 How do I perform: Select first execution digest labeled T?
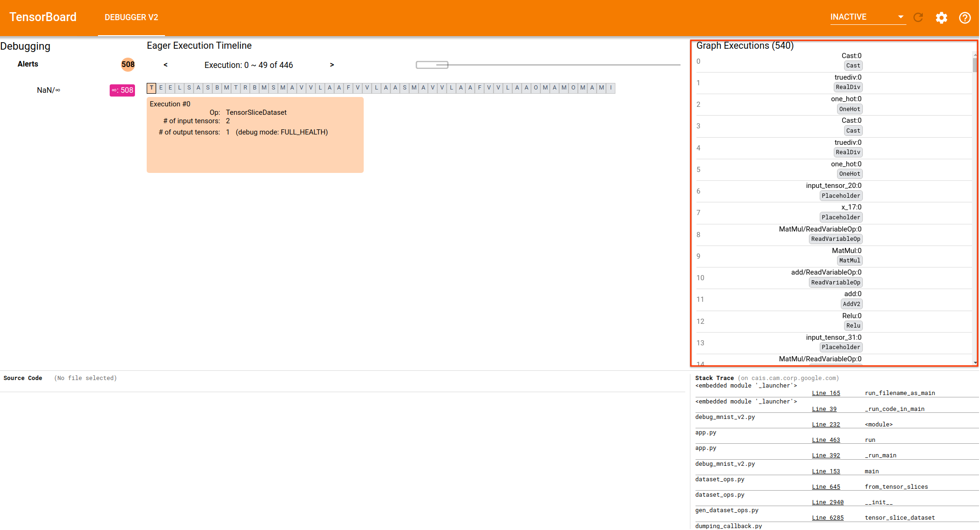151,88
